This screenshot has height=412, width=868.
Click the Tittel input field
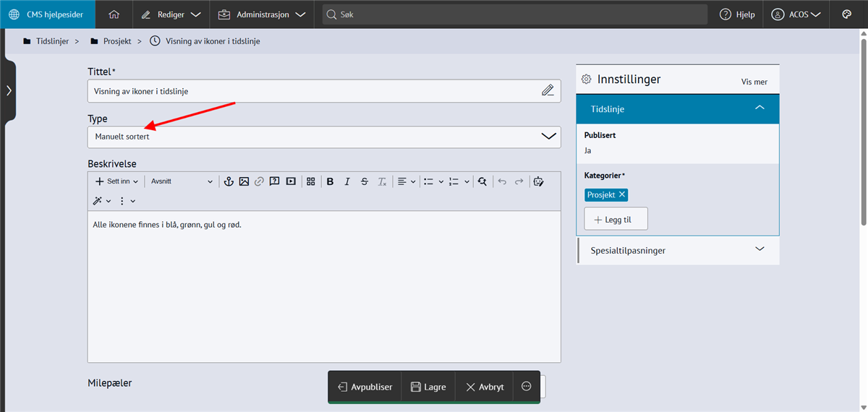point(315,91)
